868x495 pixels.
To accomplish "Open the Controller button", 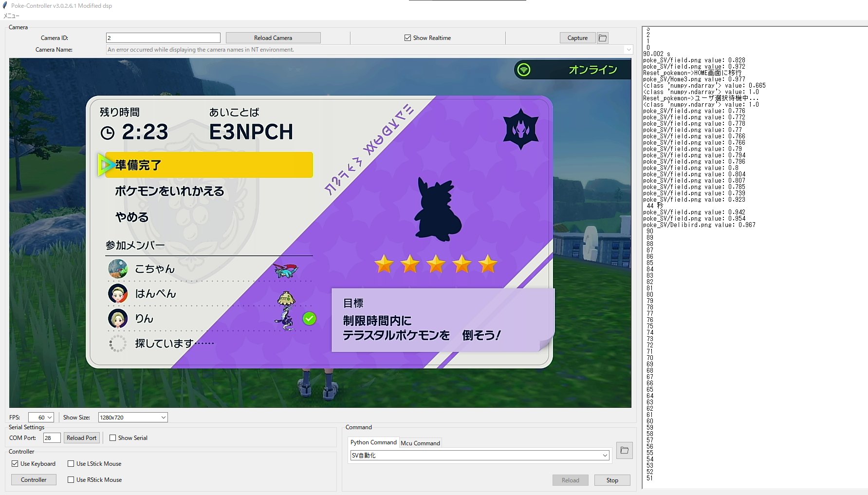I will coord(34,480).
